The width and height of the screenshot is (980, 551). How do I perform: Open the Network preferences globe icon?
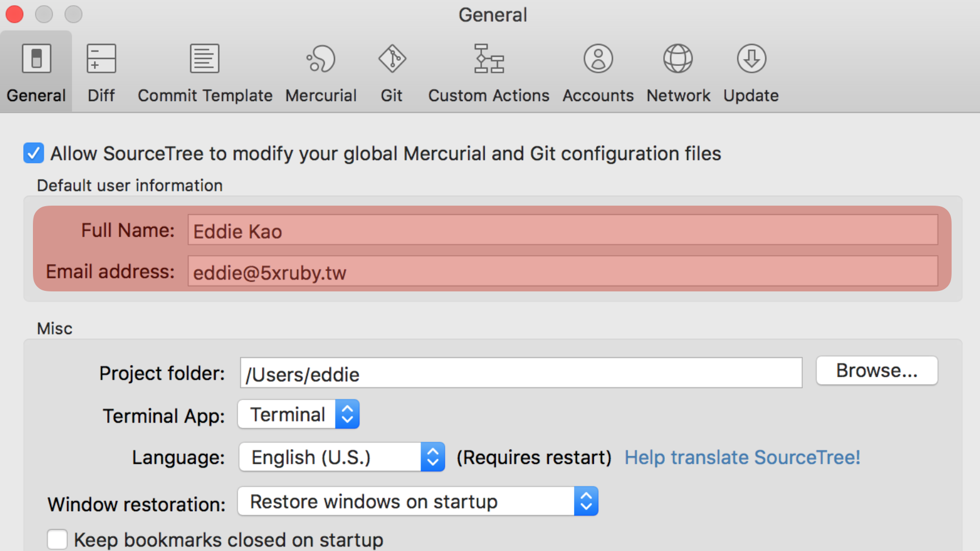click(x=678, y=59)
